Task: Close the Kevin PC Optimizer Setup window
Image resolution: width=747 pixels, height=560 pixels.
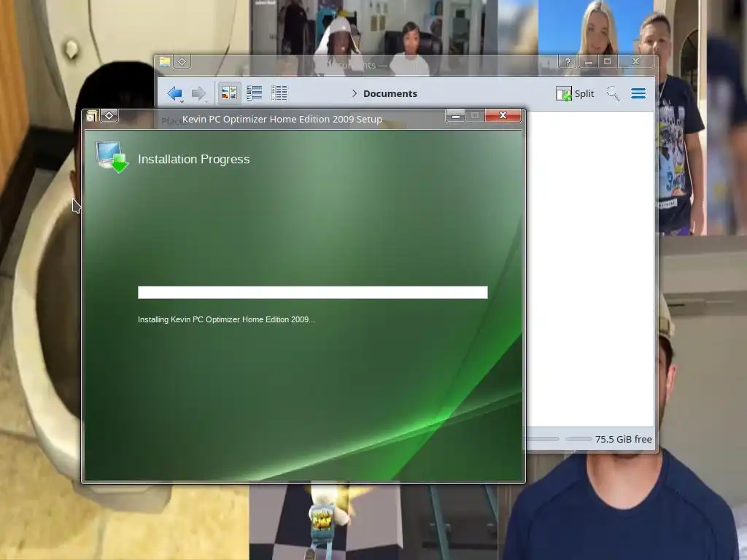Action: point(503,116)
